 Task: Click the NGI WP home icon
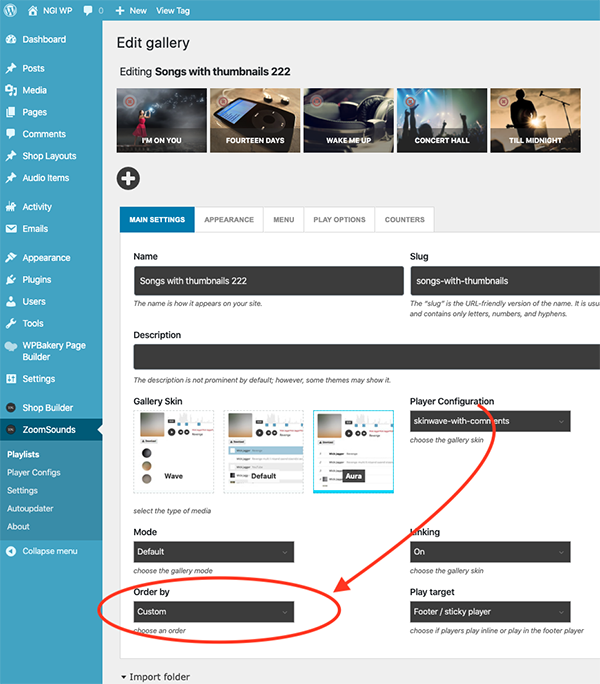tap(33, 10)
